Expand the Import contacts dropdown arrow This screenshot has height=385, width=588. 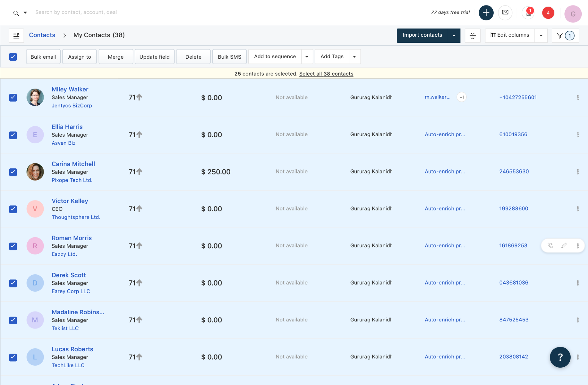tap(454, 35)
